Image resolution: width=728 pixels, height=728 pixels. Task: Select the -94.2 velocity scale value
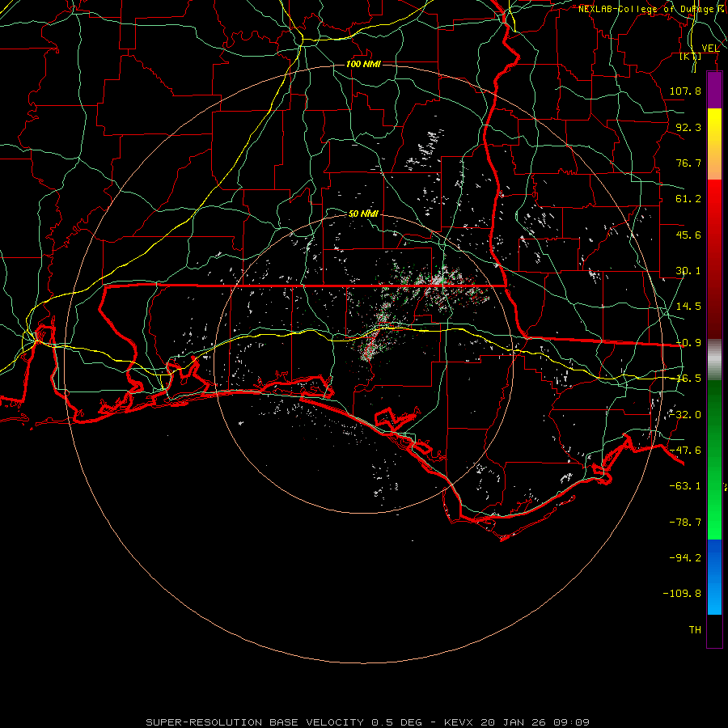point(685,557)
